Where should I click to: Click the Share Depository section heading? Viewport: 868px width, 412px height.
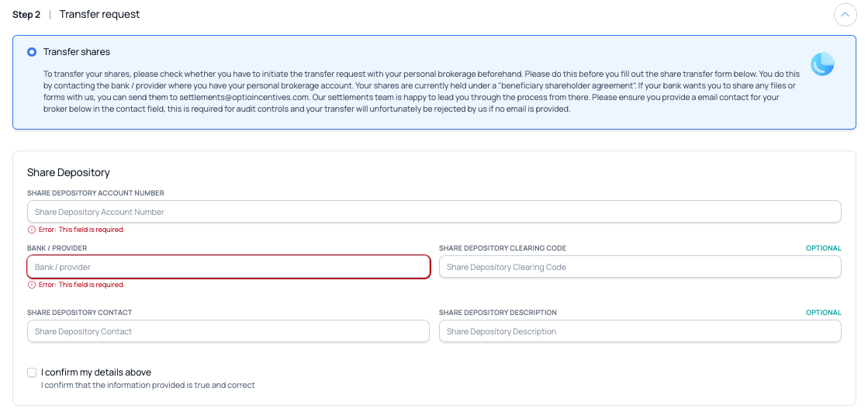tap(68, 172)
